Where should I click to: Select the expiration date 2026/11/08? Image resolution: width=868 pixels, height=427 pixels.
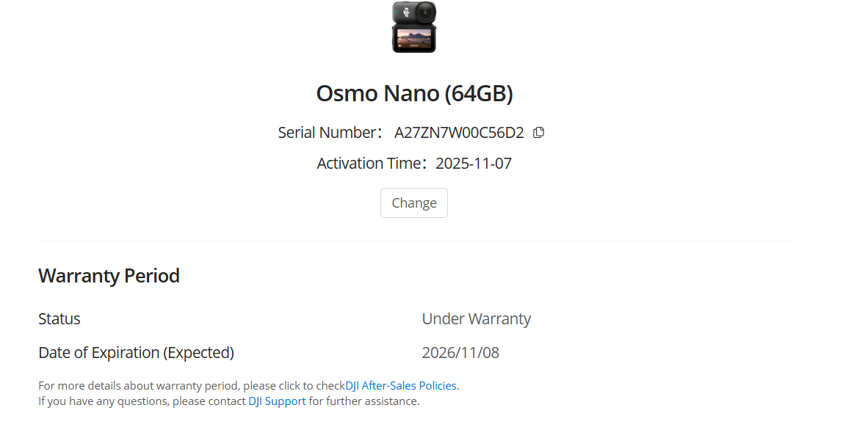click(x=460, y=352)
